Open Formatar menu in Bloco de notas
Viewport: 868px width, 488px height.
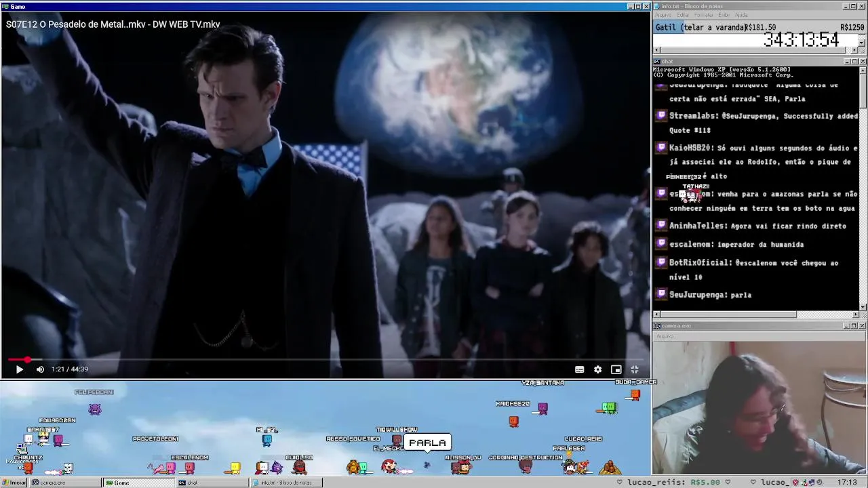(x=703, y=15)
